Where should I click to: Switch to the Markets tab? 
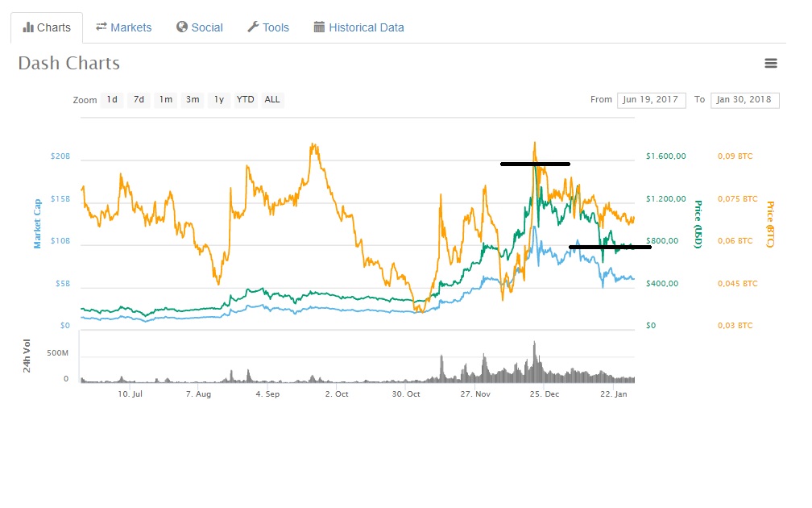point(124,27)
